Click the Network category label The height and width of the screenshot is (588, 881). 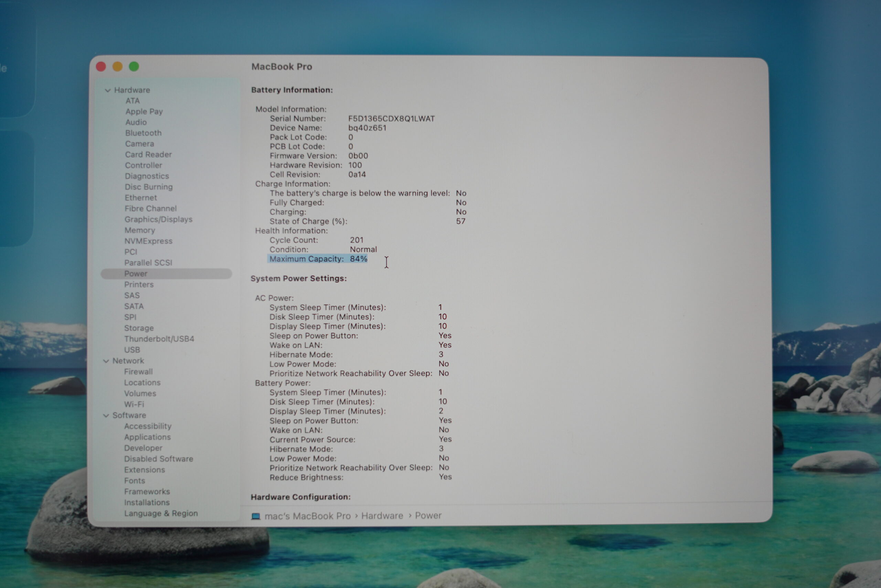point(128,361)
